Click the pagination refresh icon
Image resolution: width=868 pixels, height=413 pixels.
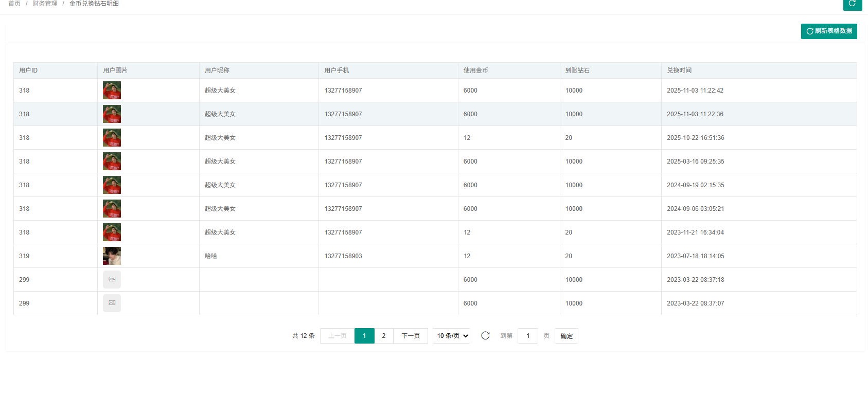click(x=485, y=336)
